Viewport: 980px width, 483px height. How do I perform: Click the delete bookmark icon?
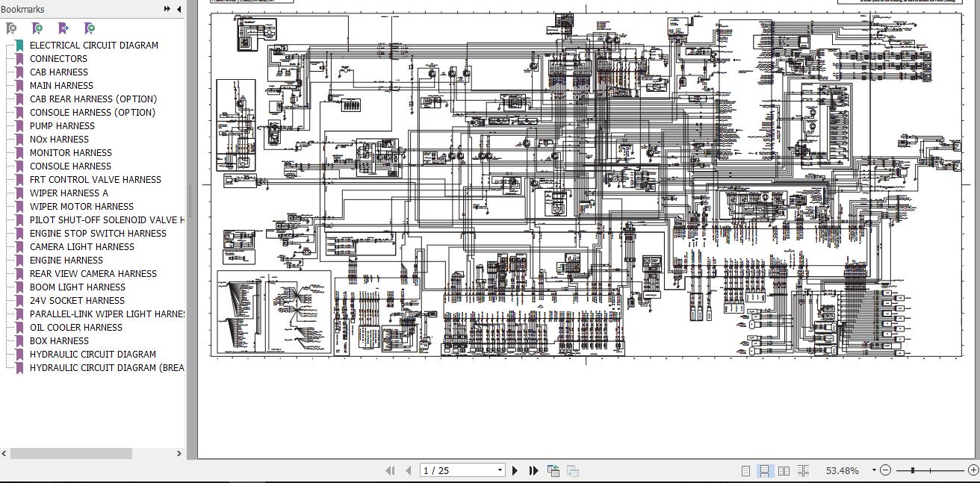click(10, 28)
